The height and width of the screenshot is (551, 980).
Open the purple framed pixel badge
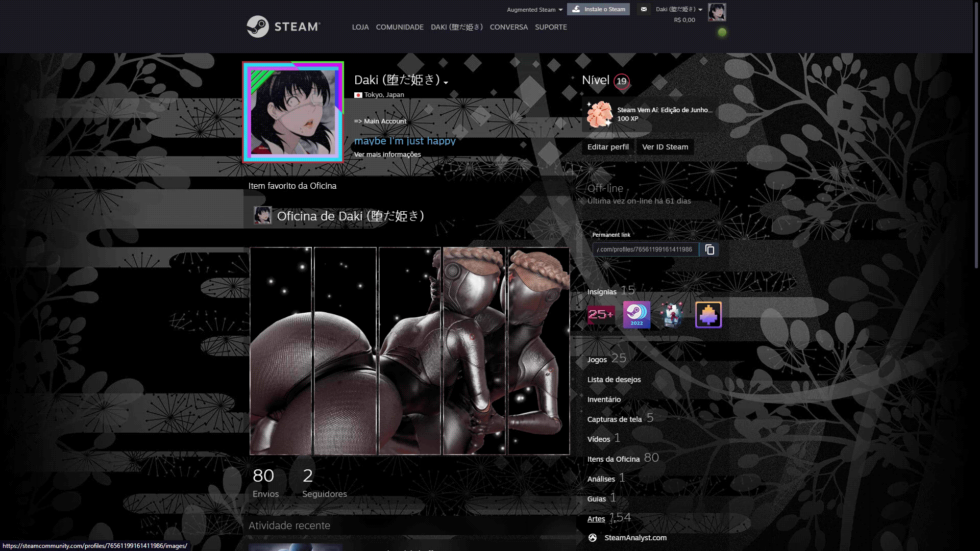[x=708, y=314]
